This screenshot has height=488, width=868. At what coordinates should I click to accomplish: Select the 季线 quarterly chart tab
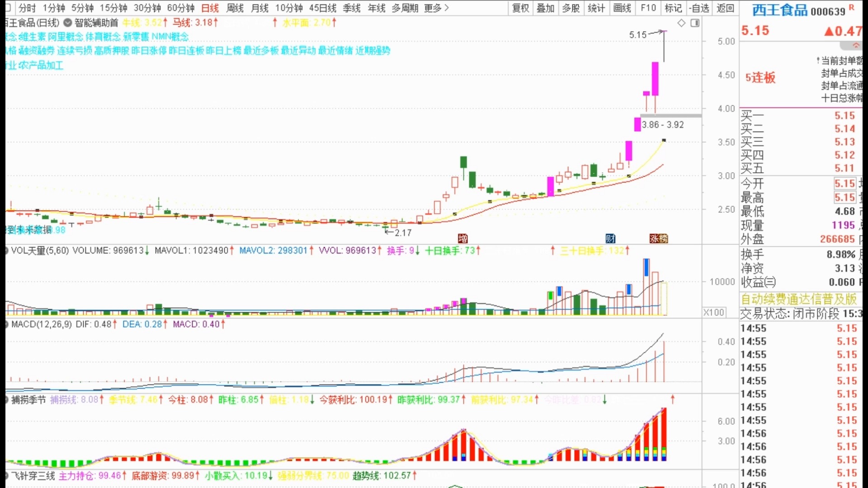[x=352, y=8]
